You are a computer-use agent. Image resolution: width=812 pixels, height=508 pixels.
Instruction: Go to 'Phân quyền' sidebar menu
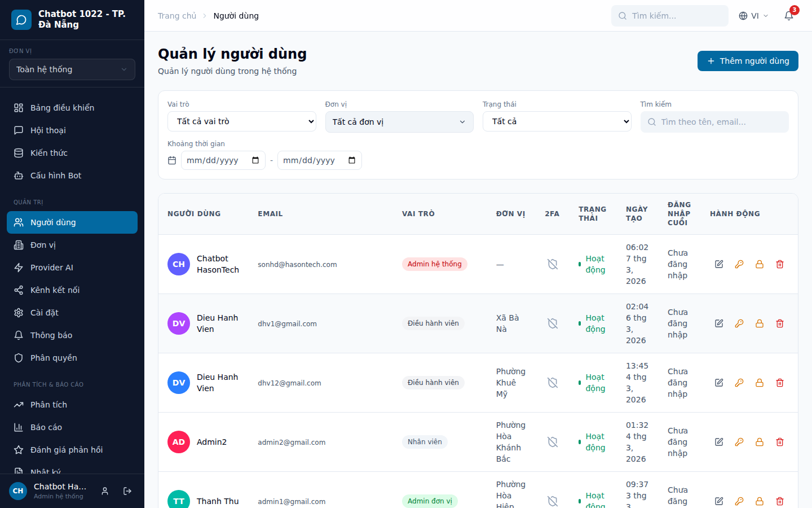[x=54, y=358]
